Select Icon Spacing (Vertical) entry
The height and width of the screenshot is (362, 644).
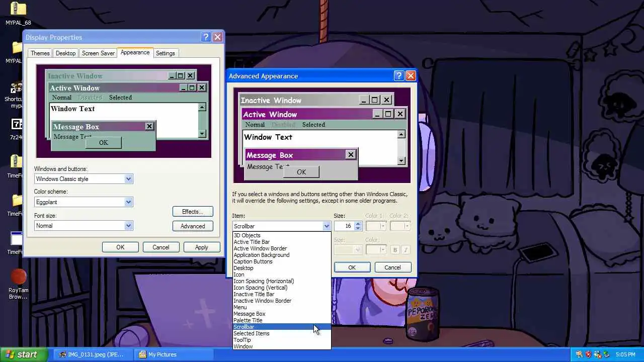pos(282,288)
